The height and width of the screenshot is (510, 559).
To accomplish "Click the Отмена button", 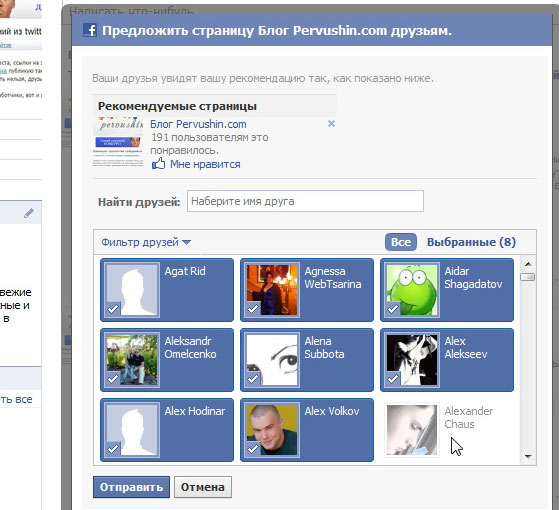I will (203, 487).
